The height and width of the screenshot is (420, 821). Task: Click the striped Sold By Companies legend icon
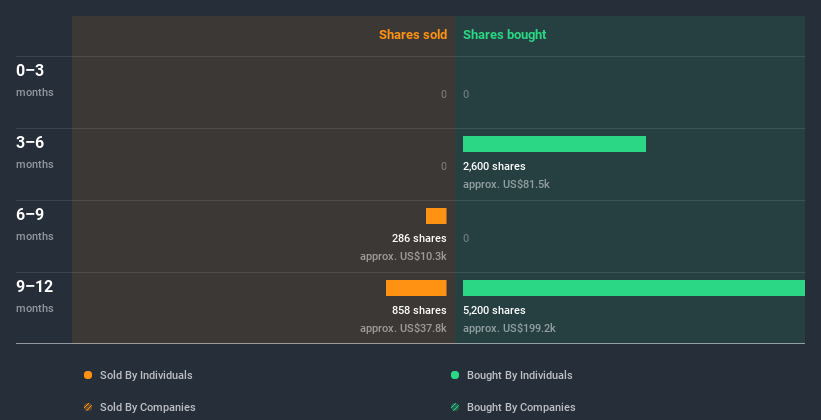click(x=88, y=407)
